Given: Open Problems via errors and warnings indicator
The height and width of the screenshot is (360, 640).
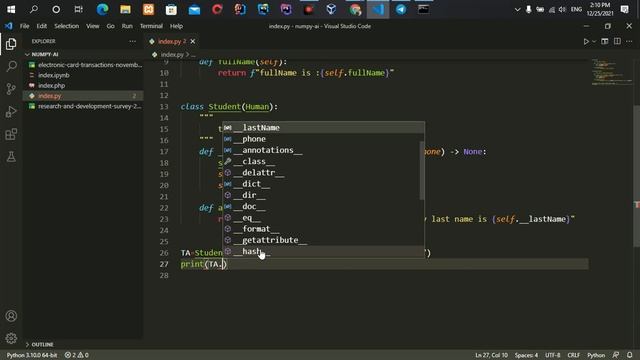Looking at the screenshot, I should 76,355.
